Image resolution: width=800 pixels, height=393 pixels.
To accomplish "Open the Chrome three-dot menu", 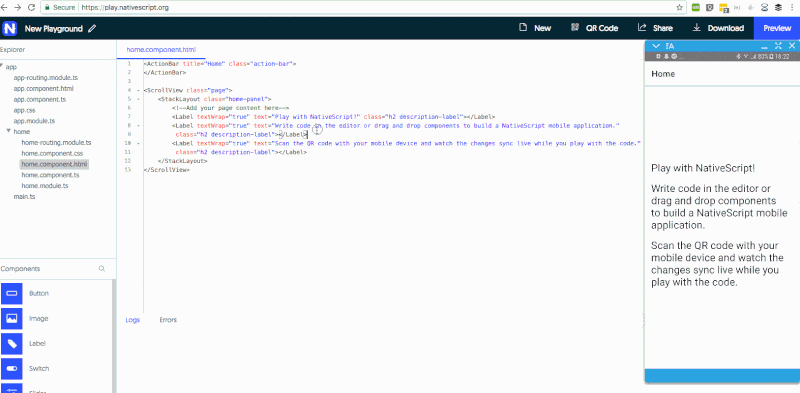I will coord(793,8).
